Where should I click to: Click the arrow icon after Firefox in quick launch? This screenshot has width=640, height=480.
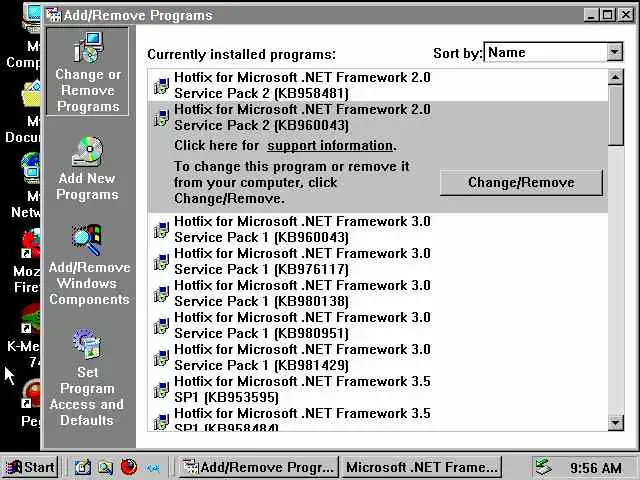click(x=153, y=467)
